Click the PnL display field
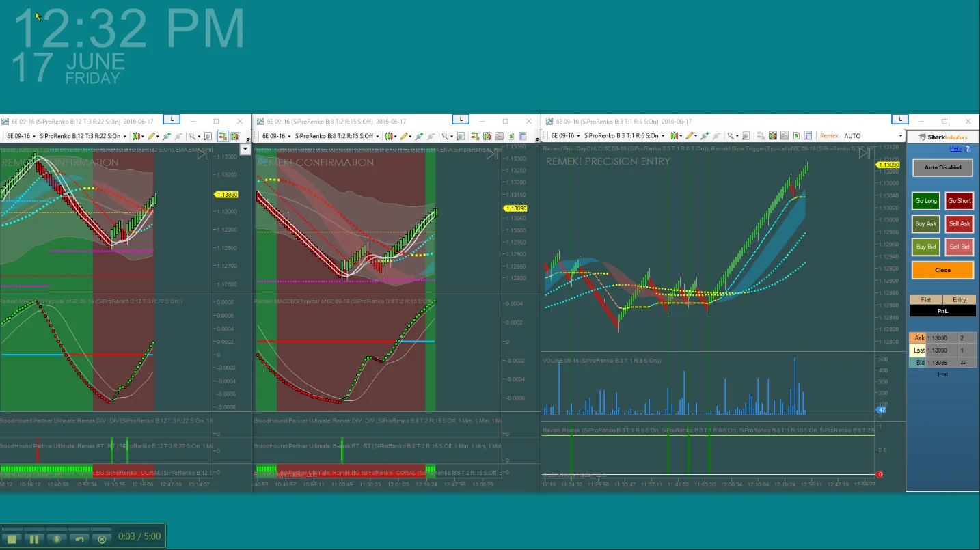 (942, 311)
